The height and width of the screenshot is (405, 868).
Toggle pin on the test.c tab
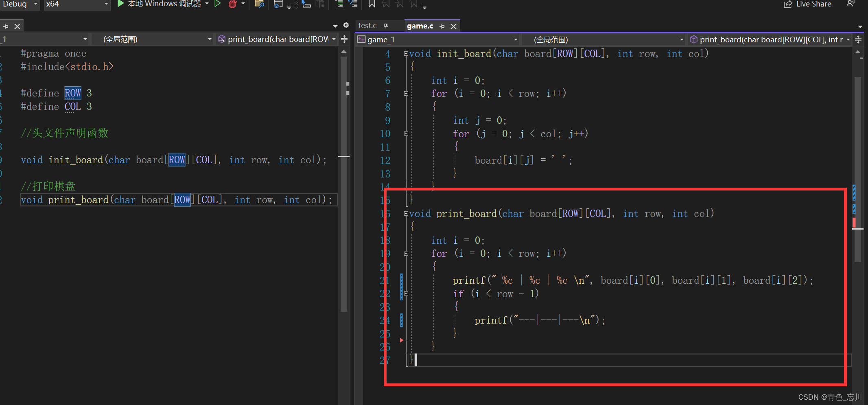(386, 26)
